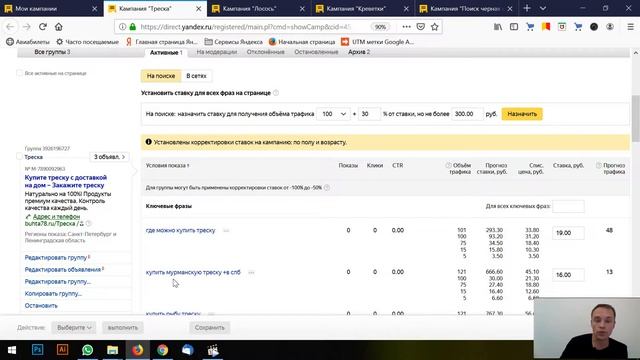Viewport: 640px width, 360px height.
Task: Expand the 3 объявл. ads button
Action: 109,157
